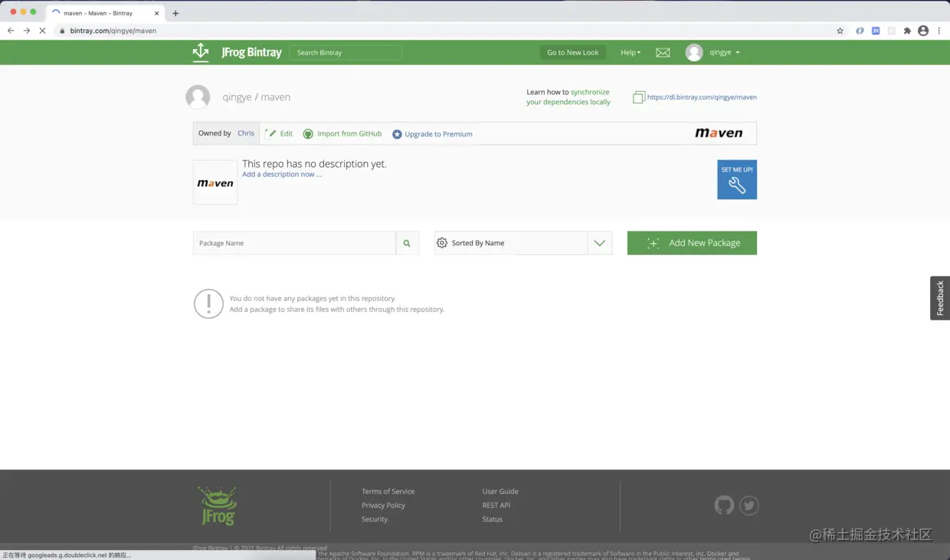
Task: Open a new browser tab with plus
Action: point(175,13)
